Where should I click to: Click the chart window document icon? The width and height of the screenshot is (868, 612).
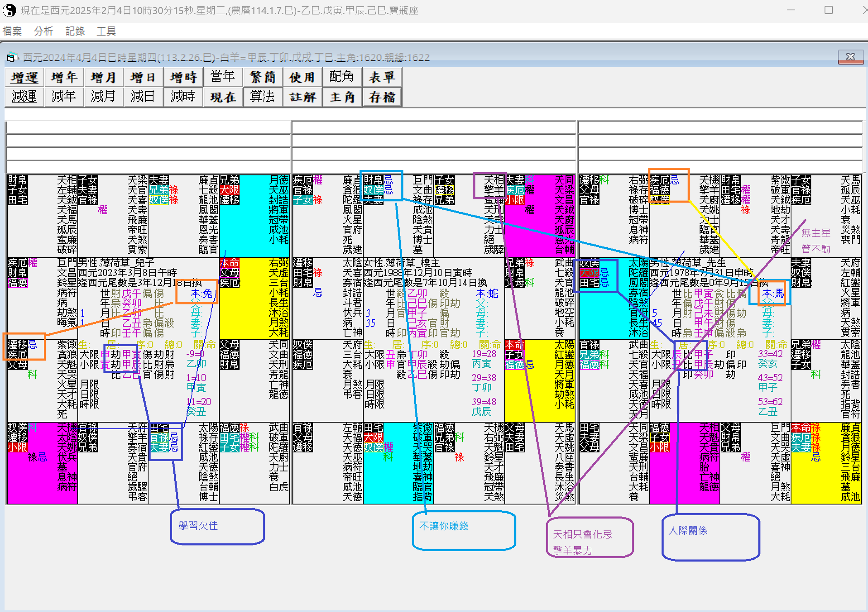click(x=12, y=57)
